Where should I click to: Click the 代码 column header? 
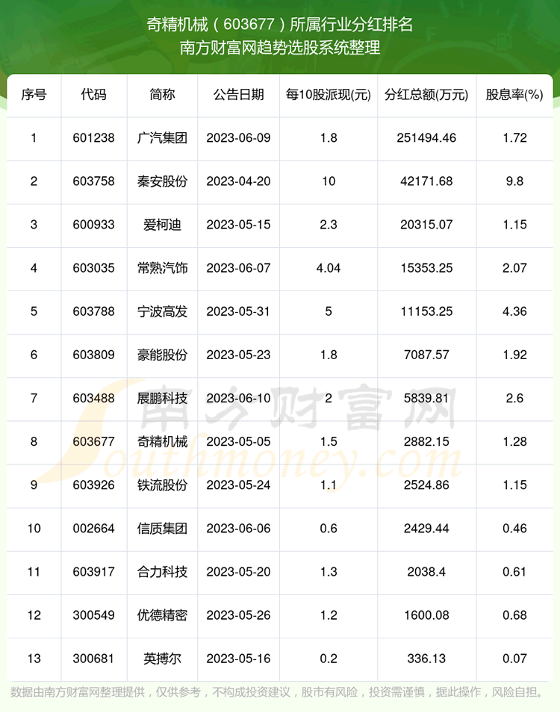click(x=94, y=95)
